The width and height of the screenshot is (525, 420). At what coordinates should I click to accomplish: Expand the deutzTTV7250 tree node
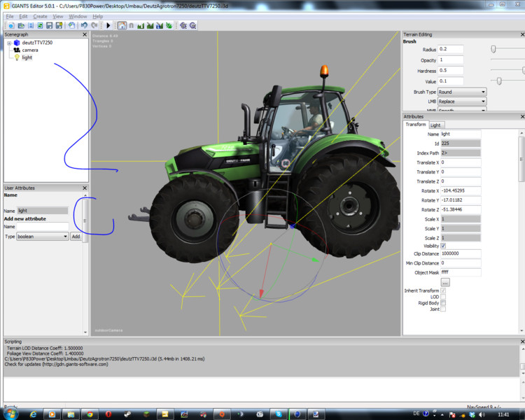point(9,43)
